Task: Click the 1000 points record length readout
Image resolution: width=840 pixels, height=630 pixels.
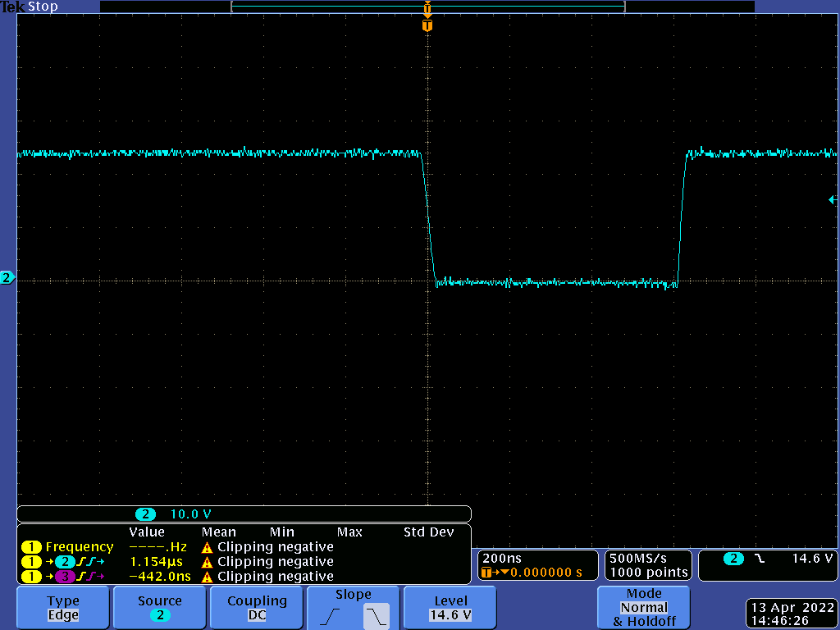Action: 649,572
